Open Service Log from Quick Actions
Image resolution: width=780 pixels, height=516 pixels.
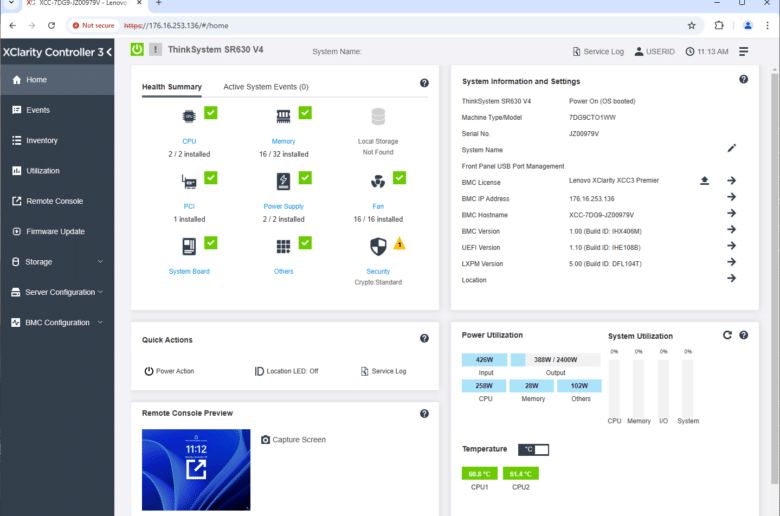tap(383, 371)
